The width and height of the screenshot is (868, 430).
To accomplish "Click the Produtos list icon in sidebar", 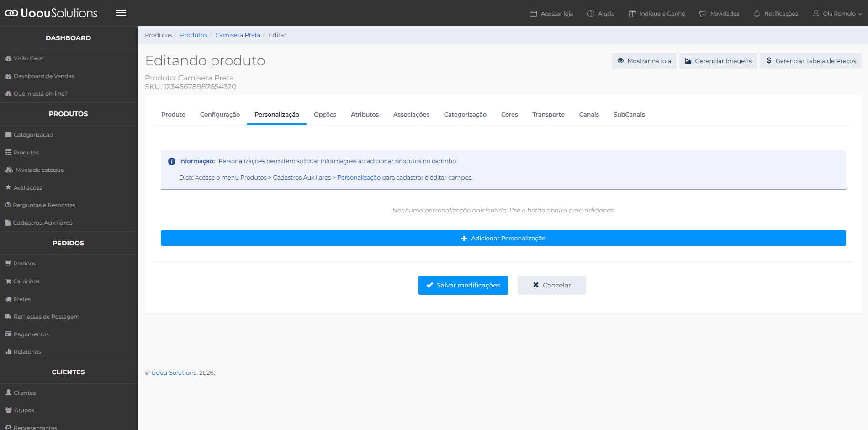I will (x=8, y=152).
